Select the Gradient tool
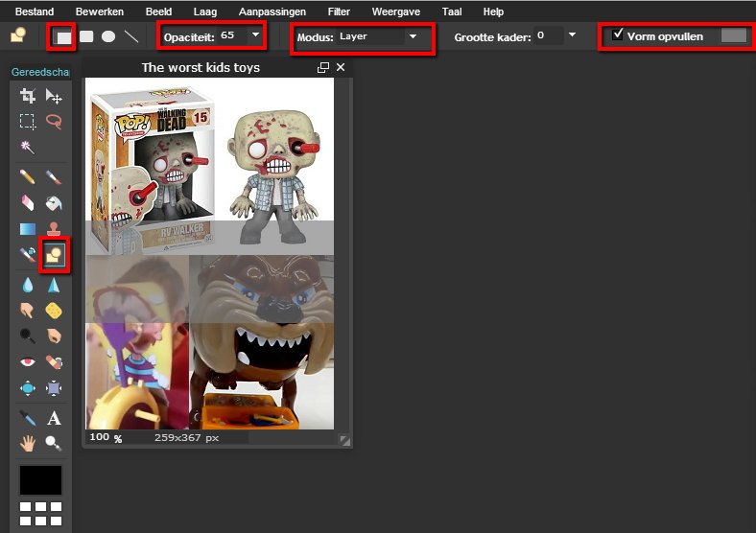The width and height of the screenshot is (756, 533). 28,228
